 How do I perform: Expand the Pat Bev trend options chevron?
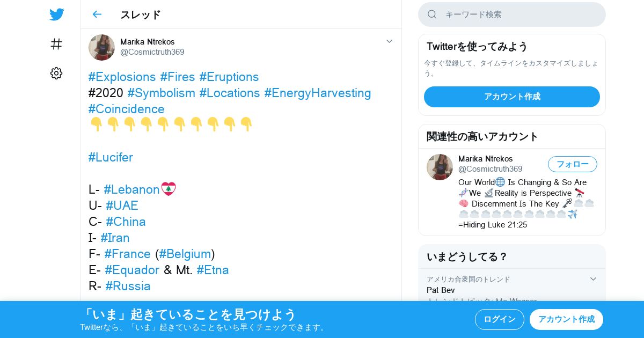coord(593,279)
